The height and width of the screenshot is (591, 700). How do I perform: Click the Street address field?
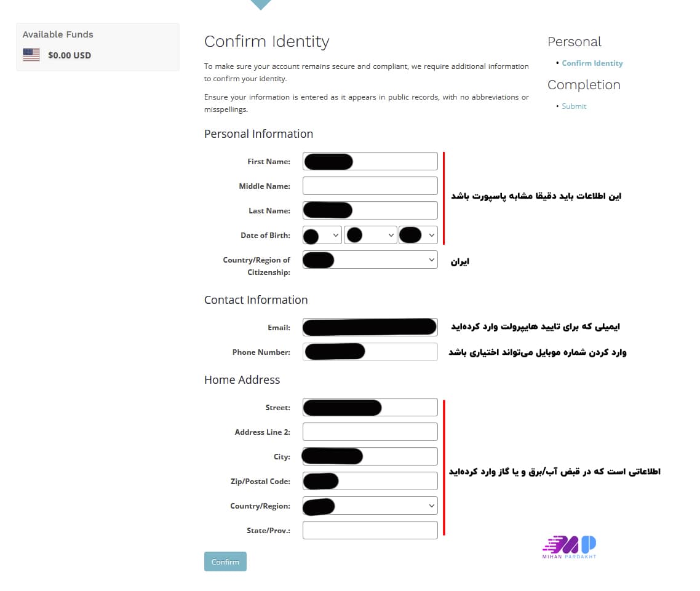[409, 407]
